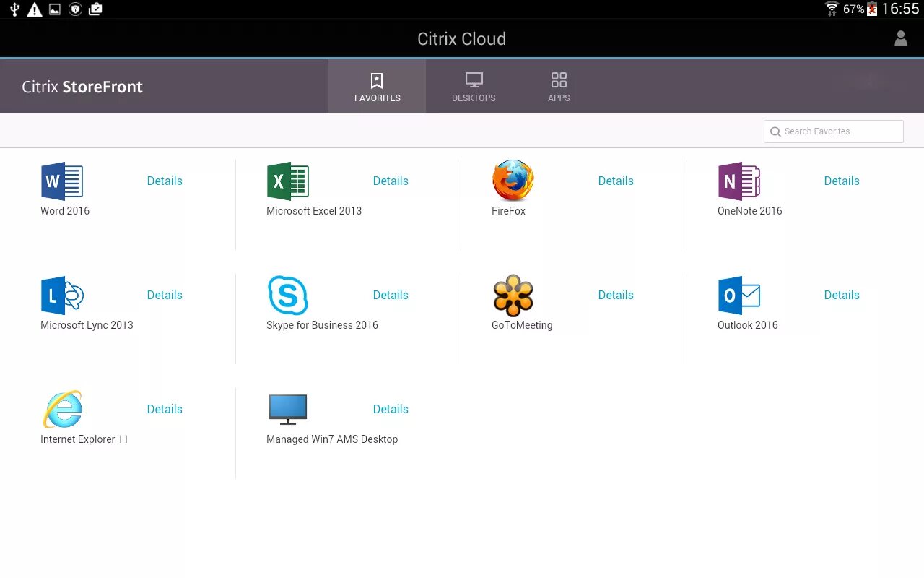924x578 pixels.
Task: Start the FireFox browser icon
Action: coord(513,181)
